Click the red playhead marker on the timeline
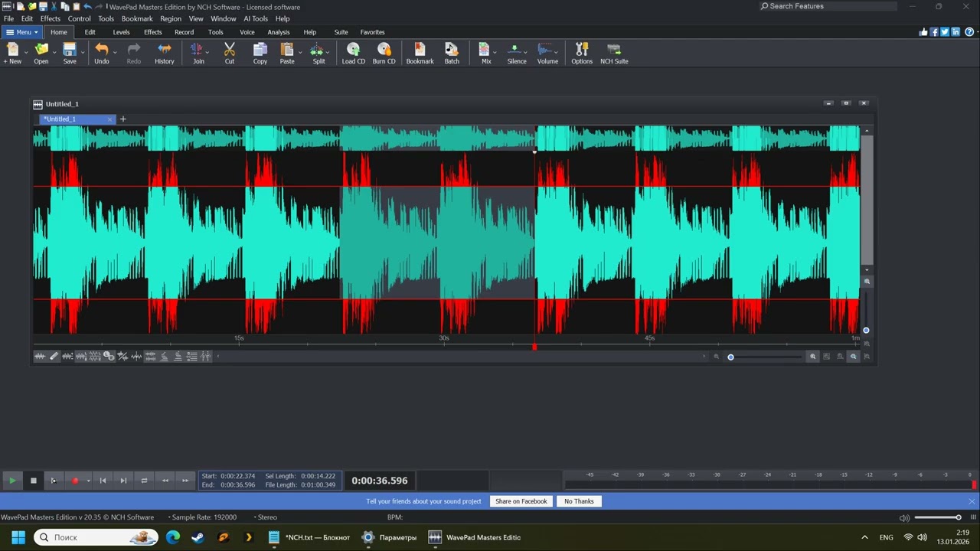Viewport: 980px width, 551px height. tap(534, 347)
